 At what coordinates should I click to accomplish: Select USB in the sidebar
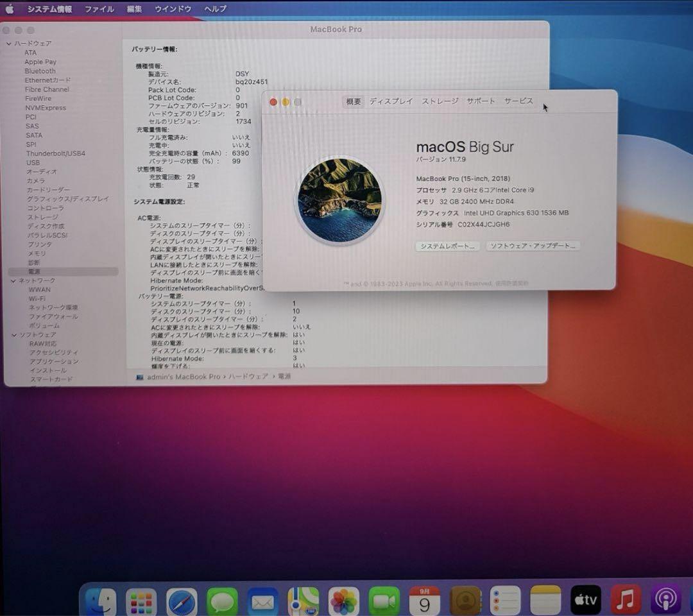pyautogui.click(x=33, y=162)
